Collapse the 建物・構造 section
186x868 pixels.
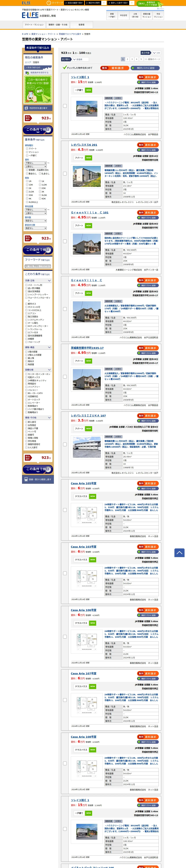(x=38, y=347)
